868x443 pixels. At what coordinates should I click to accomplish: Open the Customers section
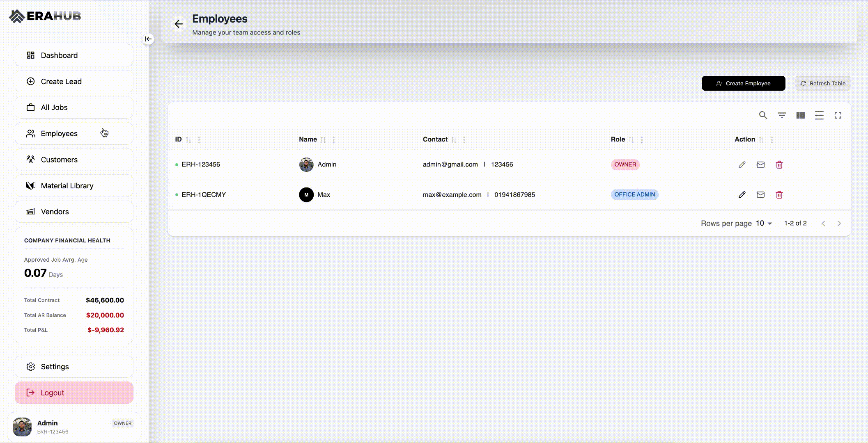tap(59, 160)
